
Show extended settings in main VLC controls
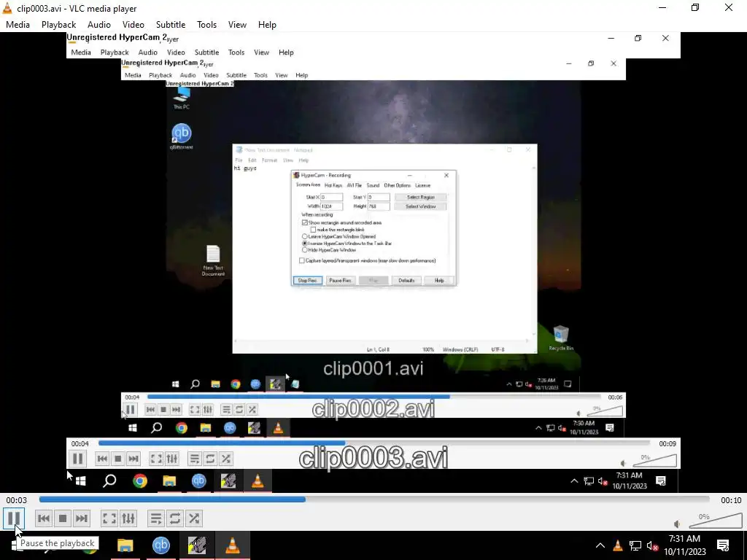pyautogui.click(x=128, y=518)
